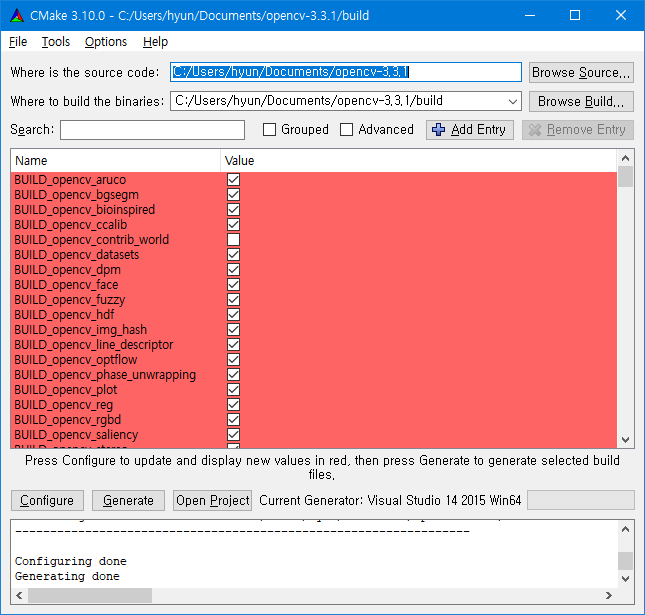The image size is (645, 615).
Task: Select the BUILD_opencv_img_hash entry name
Action: (x=81, y=330)
